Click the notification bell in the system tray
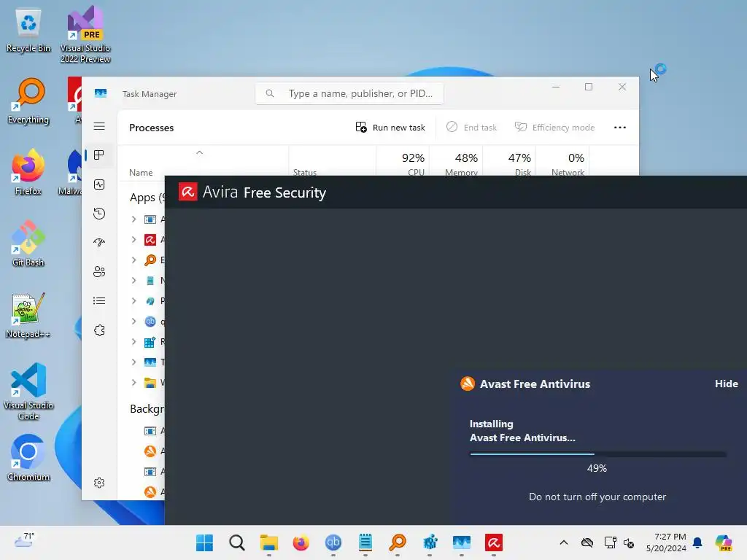 pyautogui.click(x=697, y=542)
